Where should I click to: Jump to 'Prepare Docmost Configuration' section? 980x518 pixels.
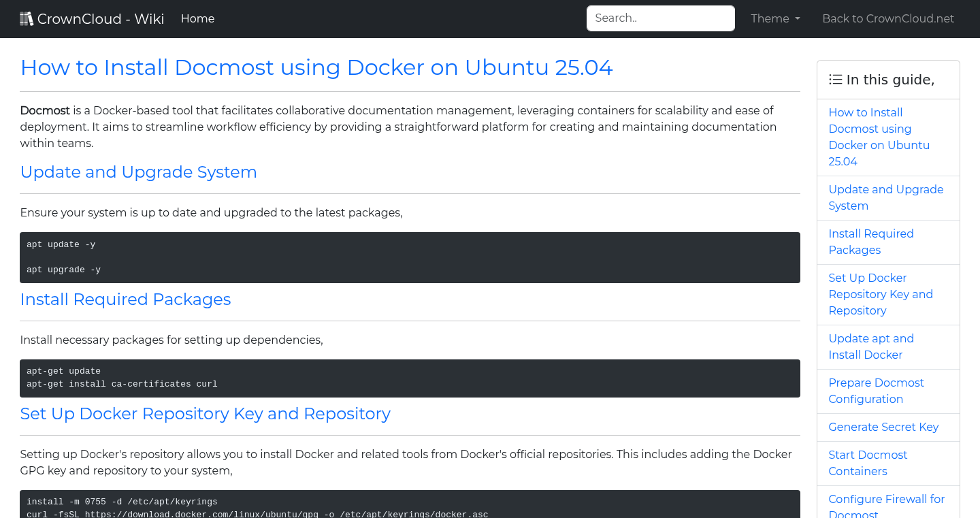coord(876,391)
